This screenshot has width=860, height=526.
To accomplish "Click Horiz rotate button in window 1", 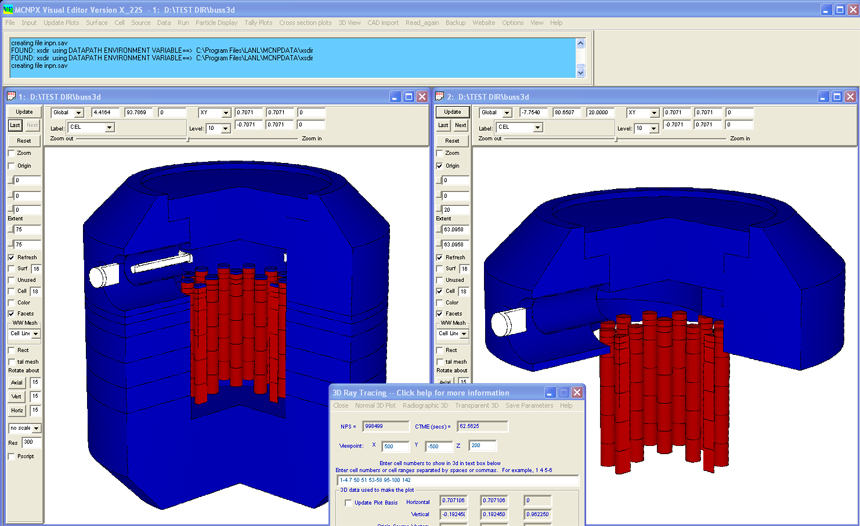I will (17, 410).
